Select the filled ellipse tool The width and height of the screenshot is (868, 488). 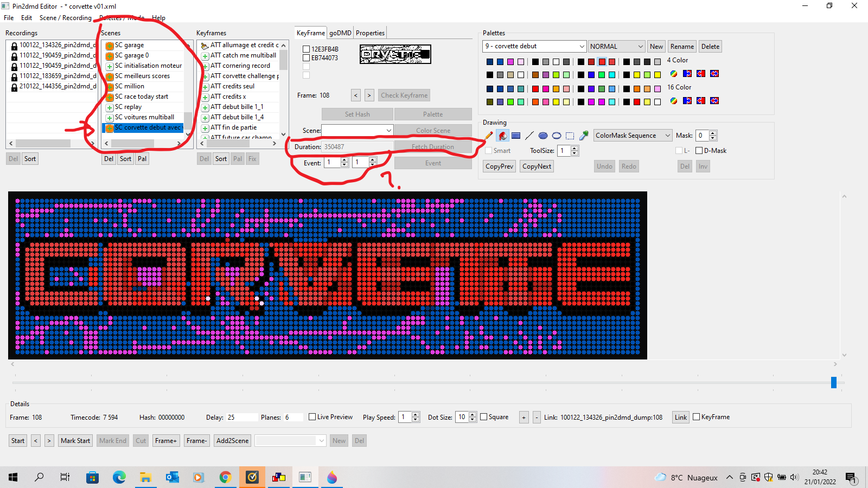(543, 136)
